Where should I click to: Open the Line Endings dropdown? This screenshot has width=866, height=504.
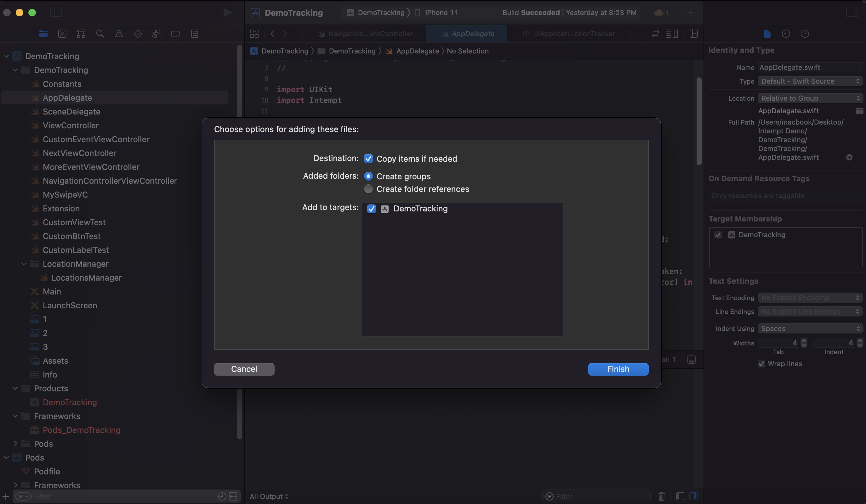[x=810, y=312]
